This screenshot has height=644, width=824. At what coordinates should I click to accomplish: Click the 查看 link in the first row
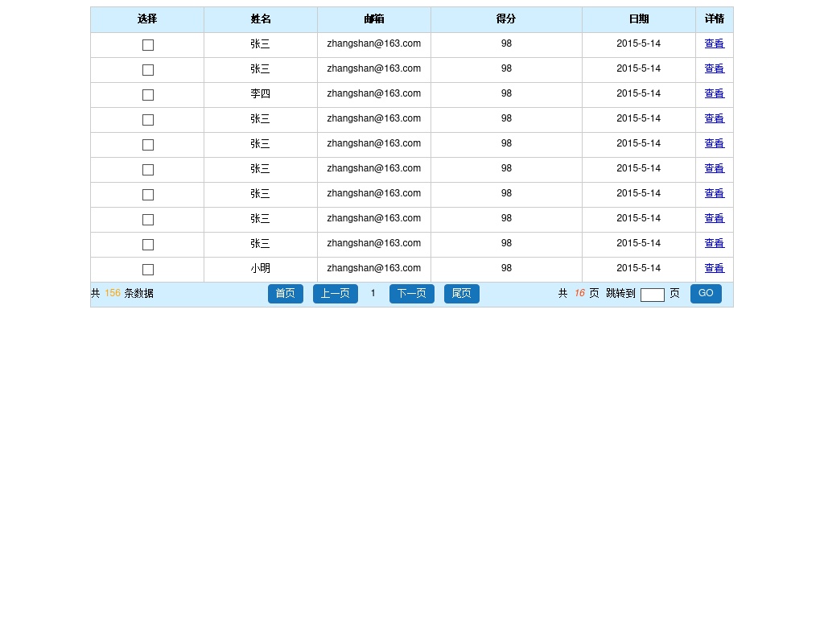714,43
